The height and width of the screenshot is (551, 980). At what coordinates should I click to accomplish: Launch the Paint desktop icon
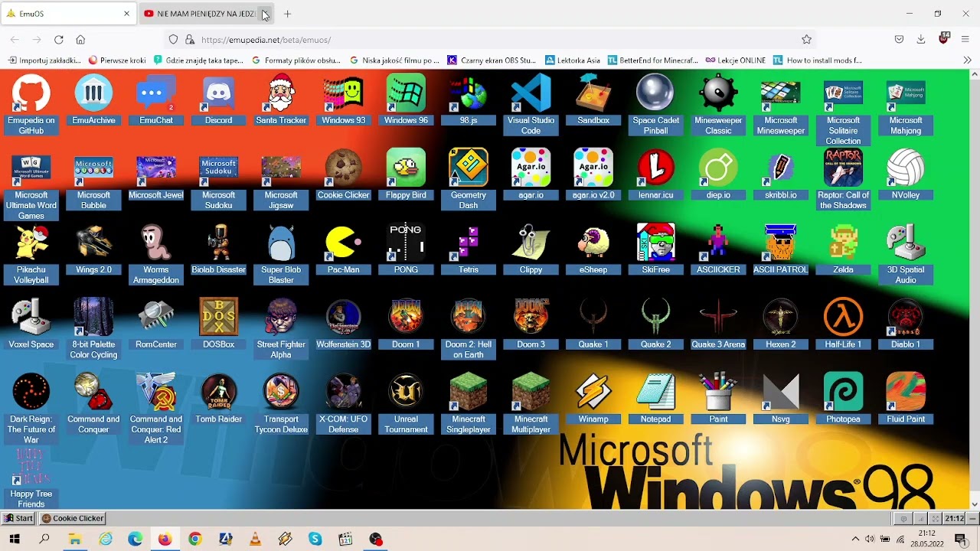pyautogui.click(x=718, y=399)
